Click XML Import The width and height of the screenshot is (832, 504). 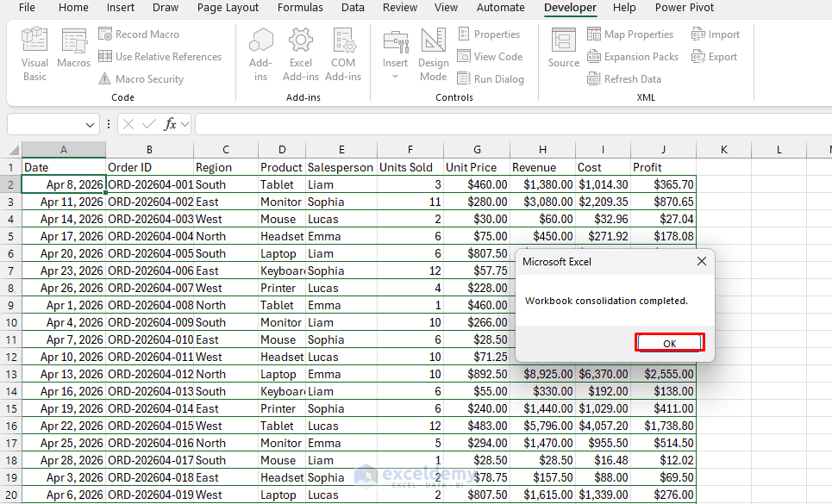(x=716, y=34)
